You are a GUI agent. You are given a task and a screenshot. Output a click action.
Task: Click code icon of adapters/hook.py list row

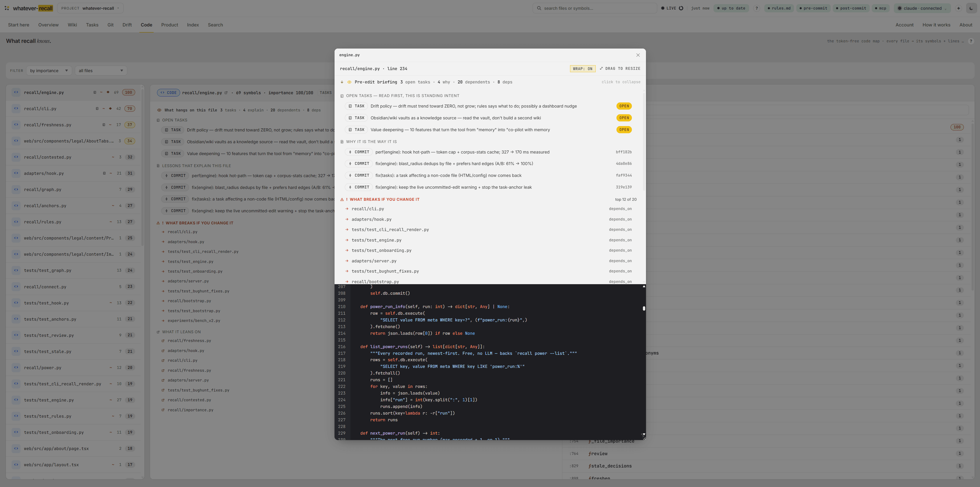click(16, 173)
